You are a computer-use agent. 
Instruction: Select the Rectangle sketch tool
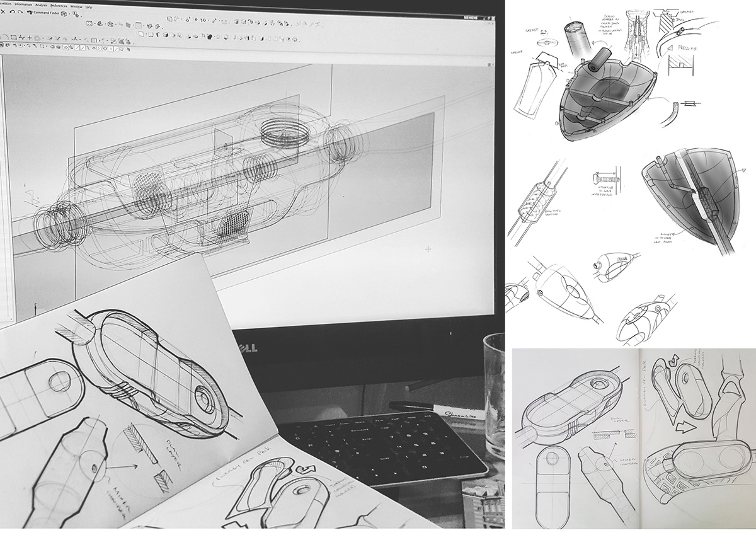tap(13, 38)
